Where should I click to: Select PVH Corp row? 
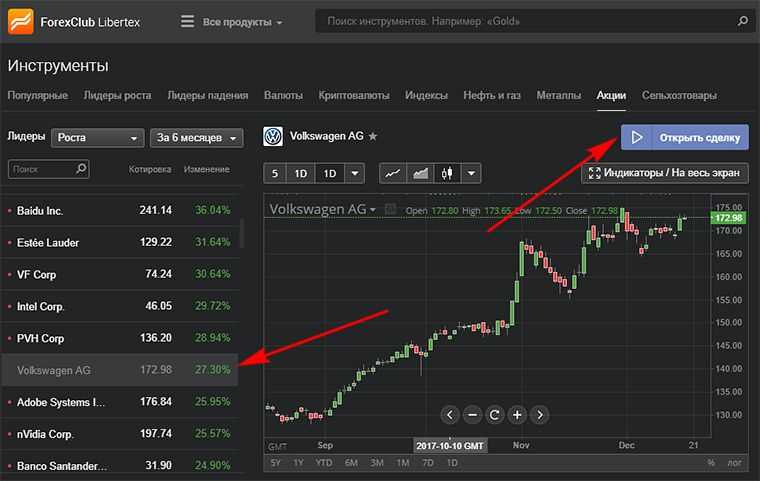[120, 338]
